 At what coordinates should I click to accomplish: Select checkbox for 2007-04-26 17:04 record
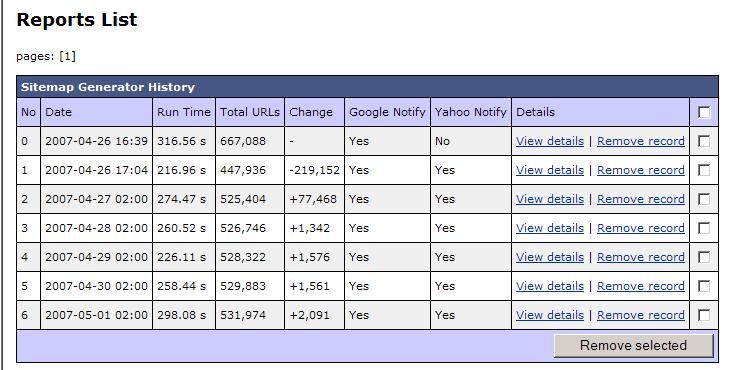704,170
